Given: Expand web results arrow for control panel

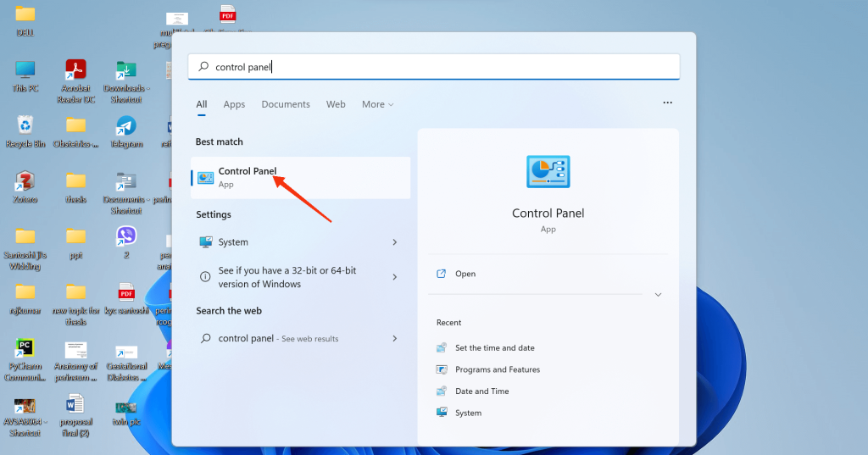Looking at the screenshot, I should coord(395,338).
